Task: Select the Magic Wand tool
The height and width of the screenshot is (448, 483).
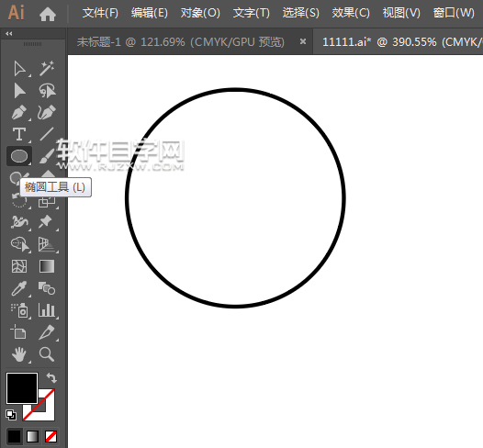Action: pyautogui.click(x=47, y=68)
